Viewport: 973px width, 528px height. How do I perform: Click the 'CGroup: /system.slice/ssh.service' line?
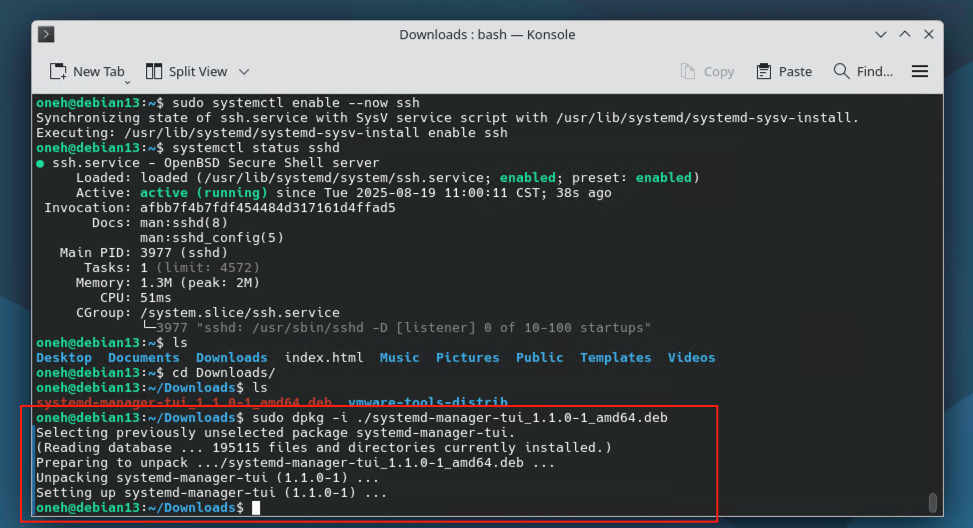click(208, 313)
